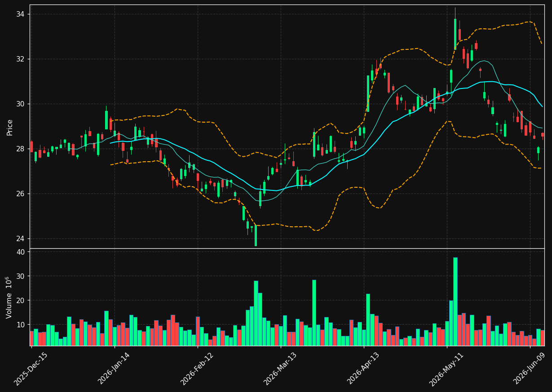Viewport: 552px width, 392px height.
Task: Click the Price axis title
Action: [x=10, y=127]
